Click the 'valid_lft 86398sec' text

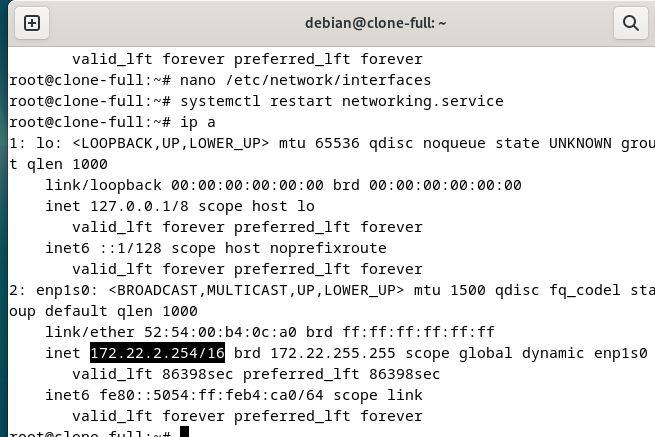pyautogui.click(x=152, y=374)
